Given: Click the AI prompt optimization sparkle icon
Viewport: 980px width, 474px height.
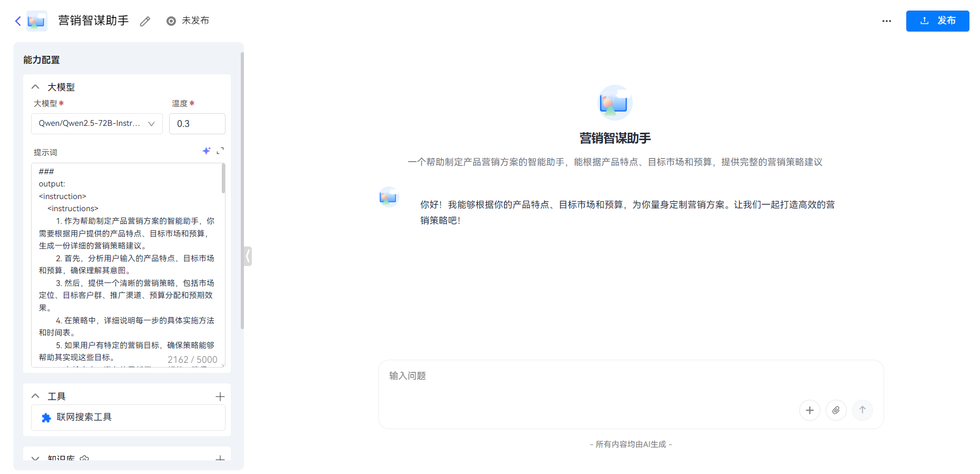Looking at the screenshot, I should [207, 151].
